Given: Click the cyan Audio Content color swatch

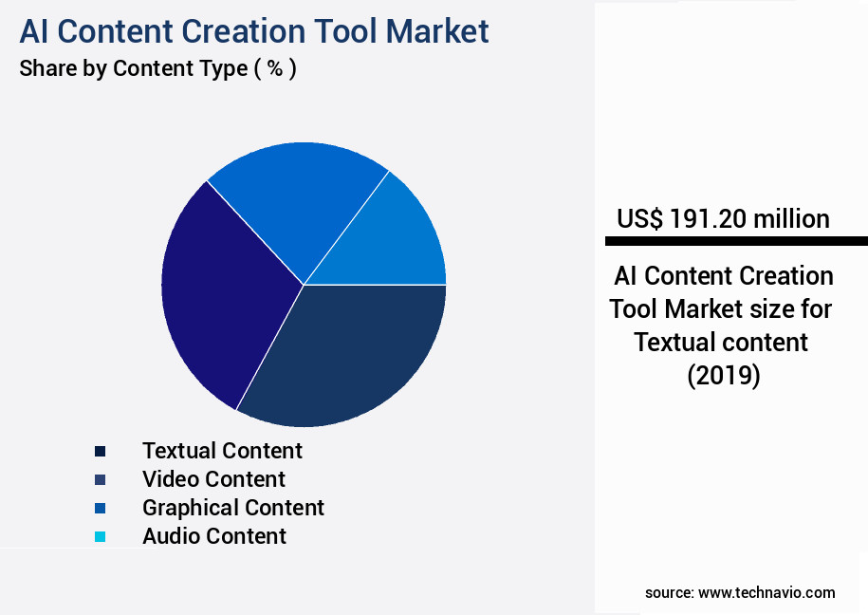Looking at the screenshot, I should click(100, 535).
